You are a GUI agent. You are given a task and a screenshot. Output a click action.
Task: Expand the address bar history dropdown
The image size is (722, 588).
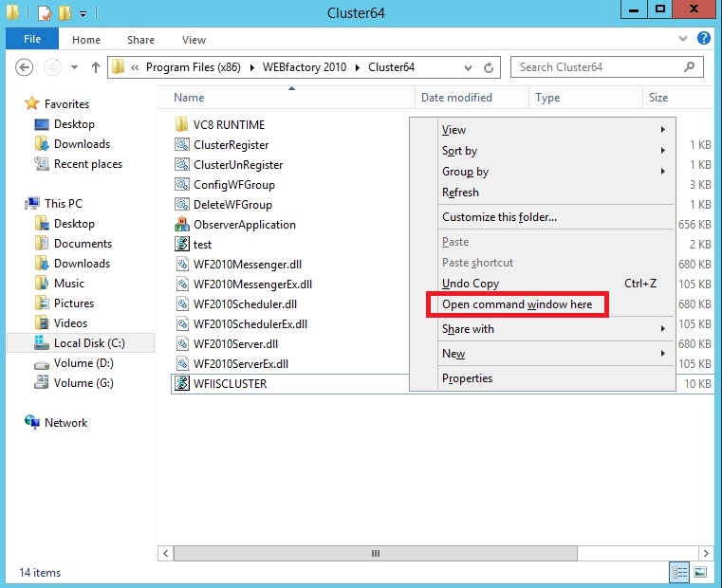[x=468, y=67]
